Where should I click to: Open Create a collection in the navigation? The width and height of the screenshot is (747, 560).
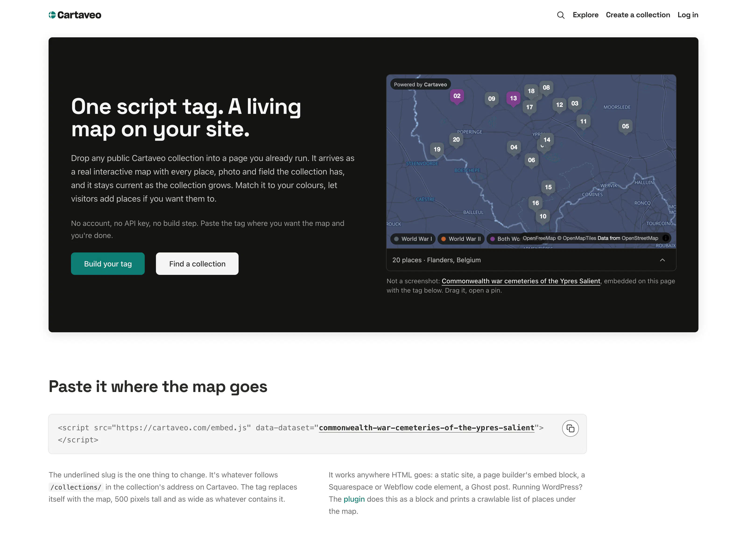click(x=638, y=15)
